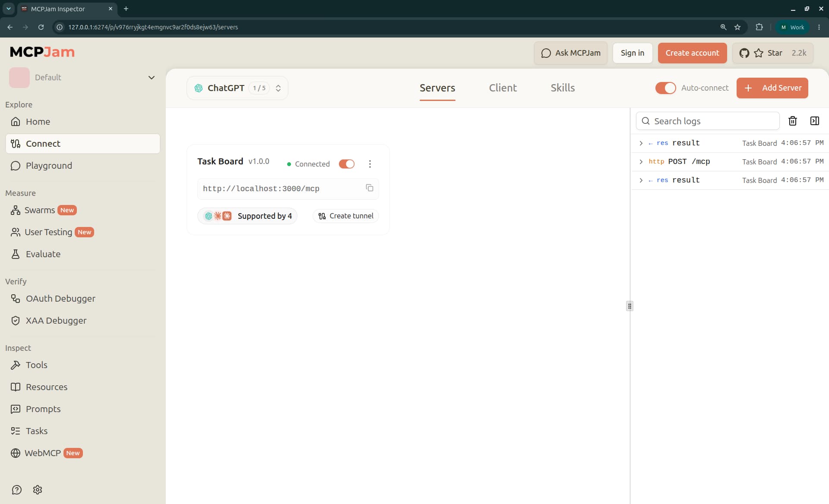Expand the first res result log entry
The height and width of the screenshot is (504, 829).
pos(730,143)
